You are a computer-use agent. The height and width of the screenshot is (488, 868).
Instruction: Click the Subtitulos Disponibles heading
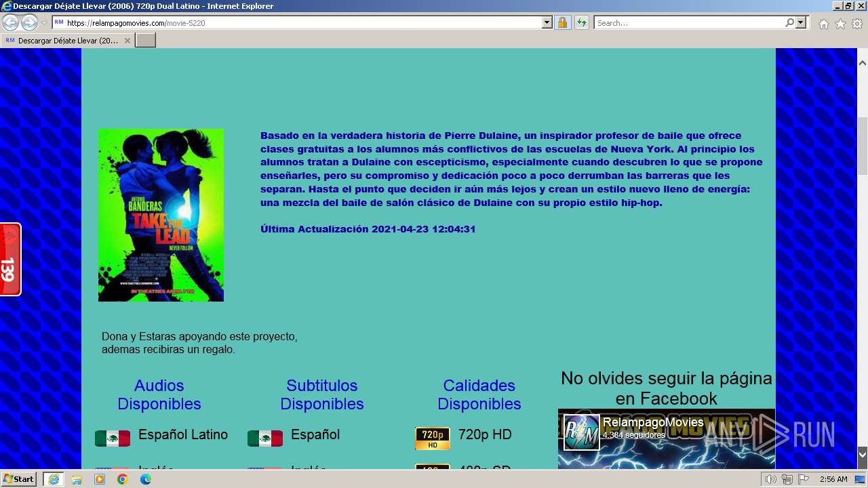(x=322, y=394)
